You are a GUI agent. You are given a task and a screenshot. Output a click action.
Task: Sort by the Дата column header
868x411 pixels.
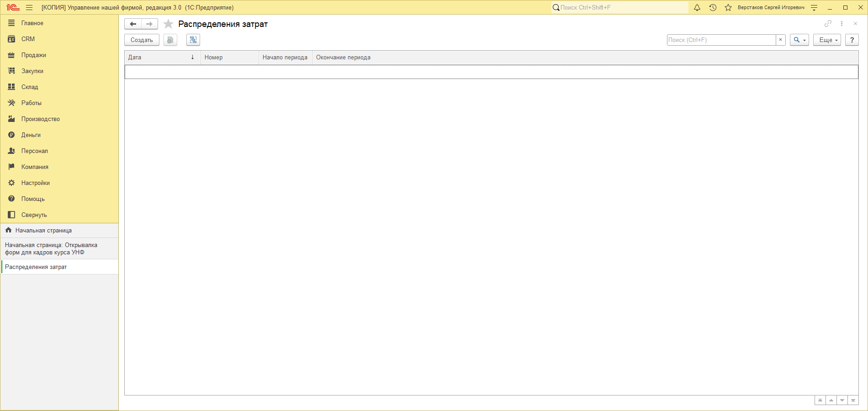[162, 57]
